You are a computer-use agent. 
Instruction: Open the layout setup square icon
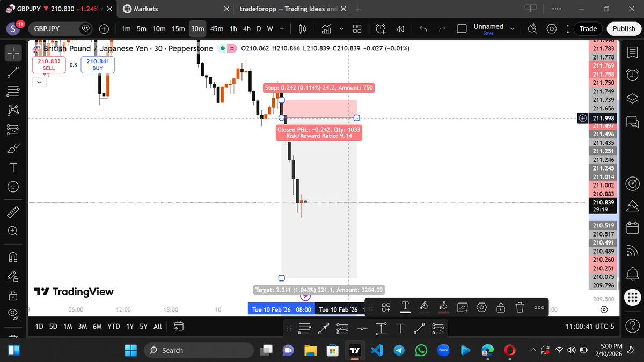coord(461,29)
